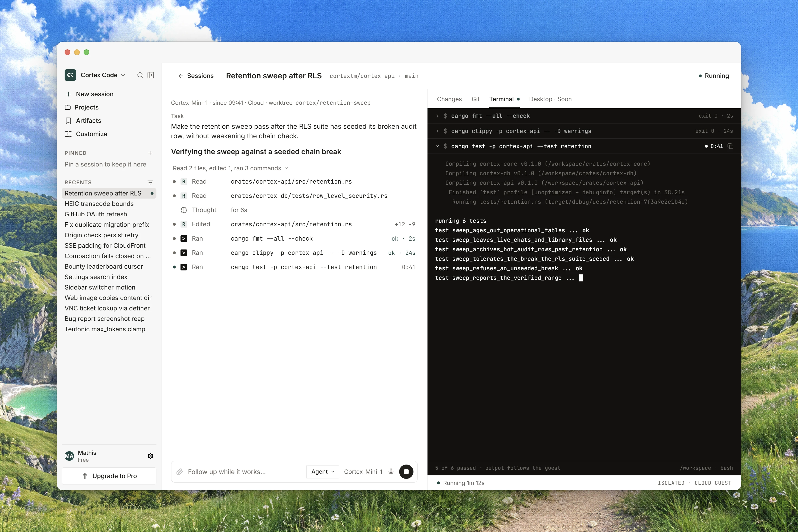This screenshot has height=532, width=798.
Task: Open 'SSE padding for CloudFront' session
Action: click(105, 245)
